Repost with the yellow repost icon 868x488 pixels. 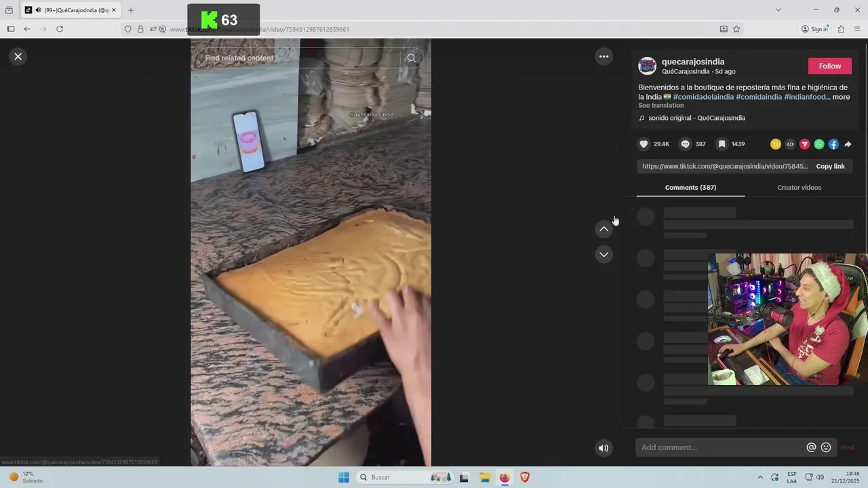(776, 144)
